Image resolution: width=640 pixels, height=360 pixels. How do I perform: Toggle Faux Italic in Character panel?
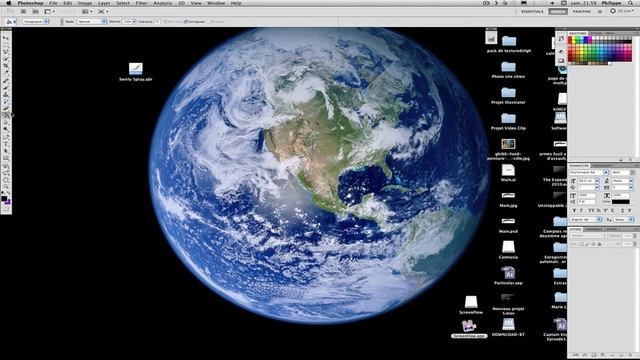[581, 211]
